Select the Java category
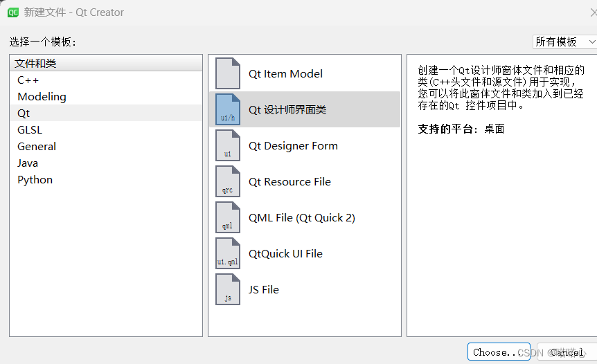The width and height of the screenshot is (597, 364). pos(106,163)
